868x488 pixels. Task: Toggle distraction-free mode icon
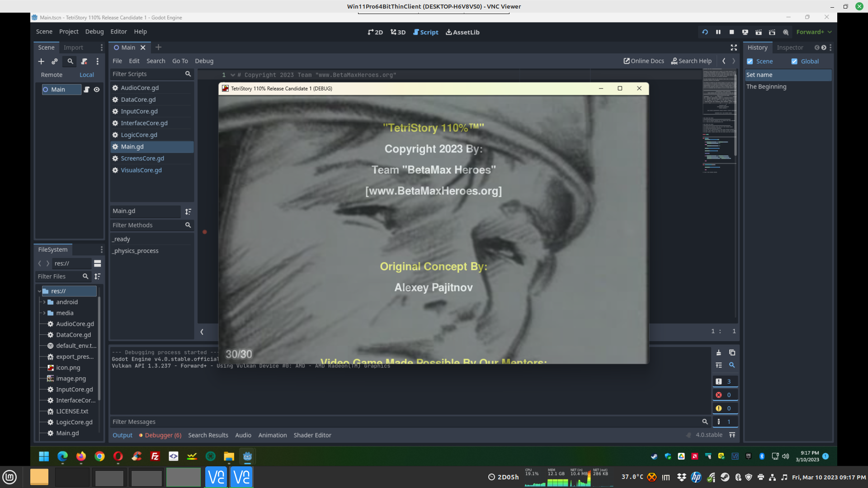[734, 47]
